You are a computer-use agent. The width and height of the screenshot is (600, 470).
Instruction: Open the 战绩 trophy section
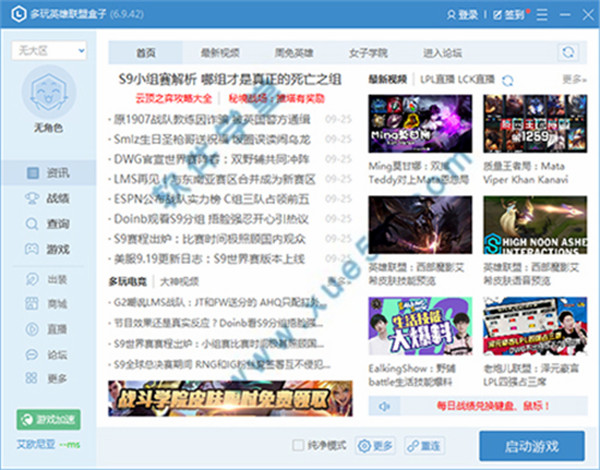click(48, 198)
